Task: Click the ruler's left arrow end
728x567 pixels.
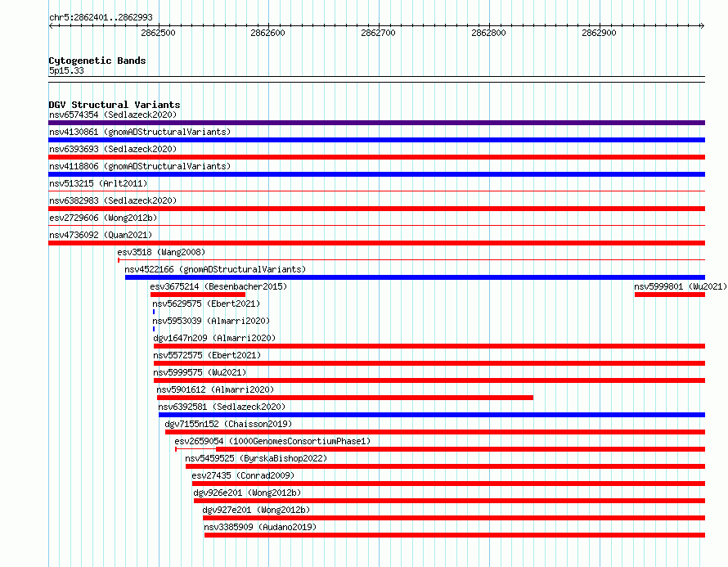Action: pyautogui.click(x=51, y=25)
